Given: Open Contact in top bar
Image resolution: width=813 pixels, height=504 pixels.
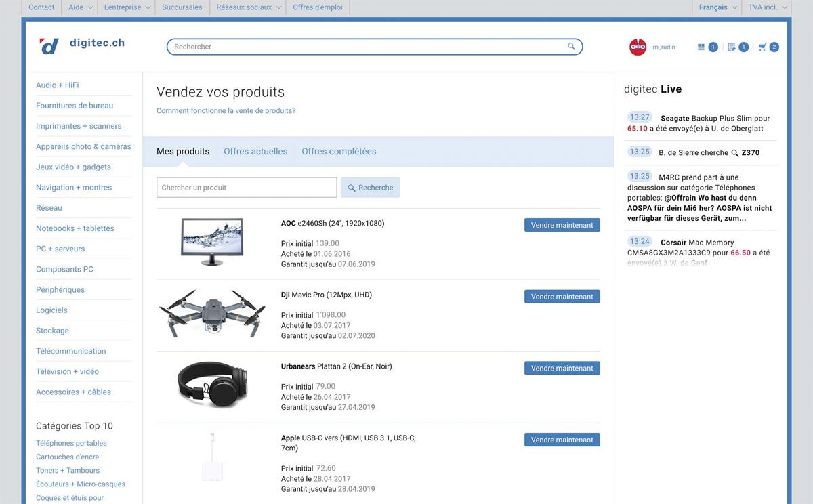Looking at the screenshot, I should (41, 7).
